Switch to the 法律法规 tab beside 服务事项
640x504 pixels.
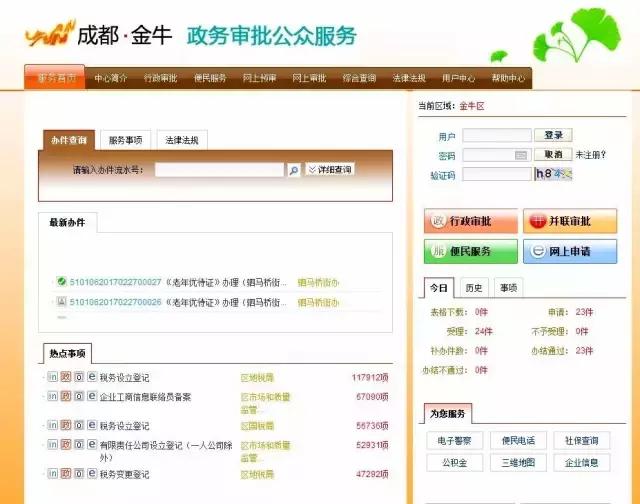[x=182, y=140]
